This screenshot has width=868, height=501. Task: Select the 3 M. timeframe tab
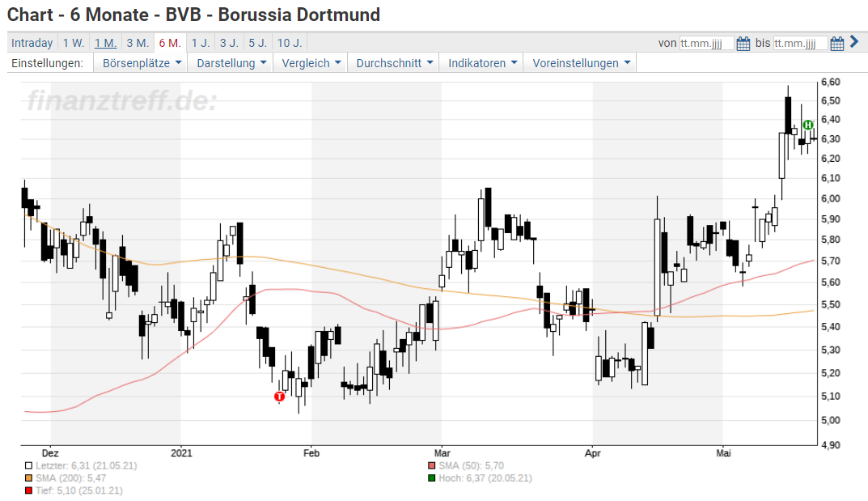[138, 43]
